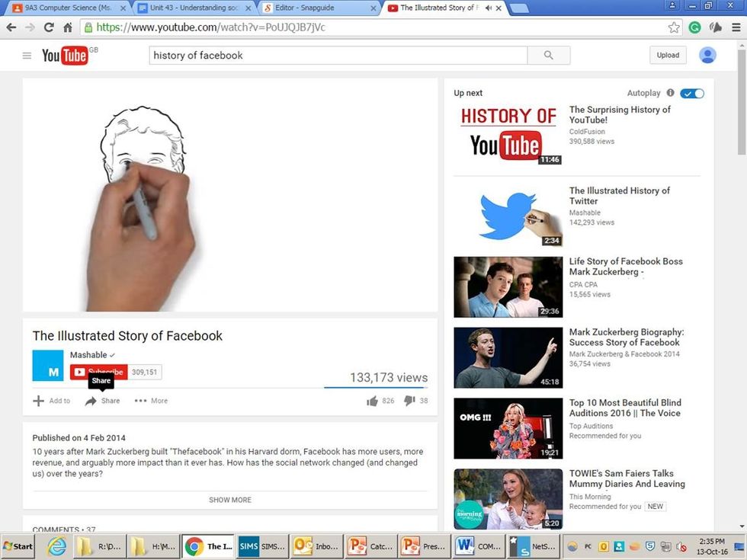747x560 pixels.
Task: Click the green Grammarly extension icon
Action: [x=694, y=27]
